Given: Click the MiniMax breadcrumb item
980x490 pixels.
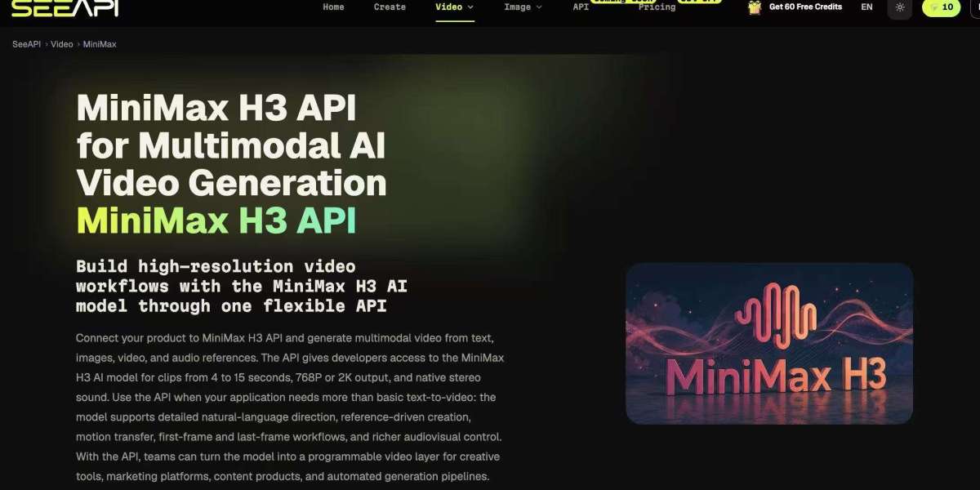Looking at the screenshot, I should coord(99,44).
